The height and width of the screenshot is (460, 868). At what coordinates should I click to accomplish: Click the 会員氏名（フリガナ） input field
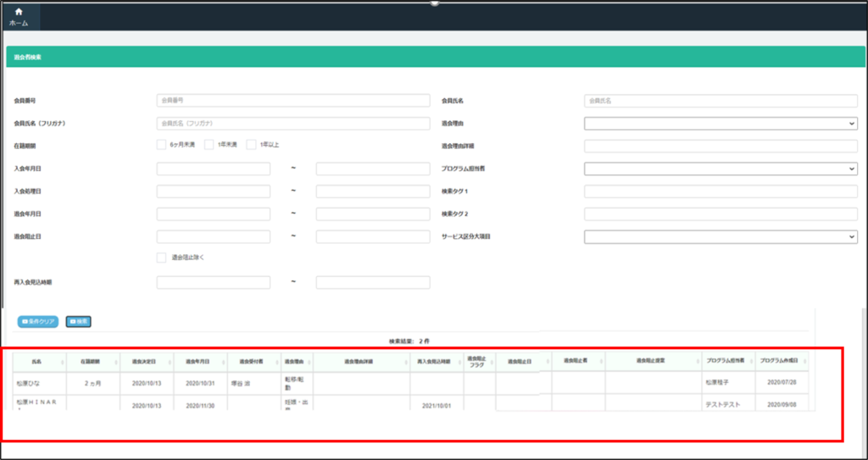click(293, 123)
